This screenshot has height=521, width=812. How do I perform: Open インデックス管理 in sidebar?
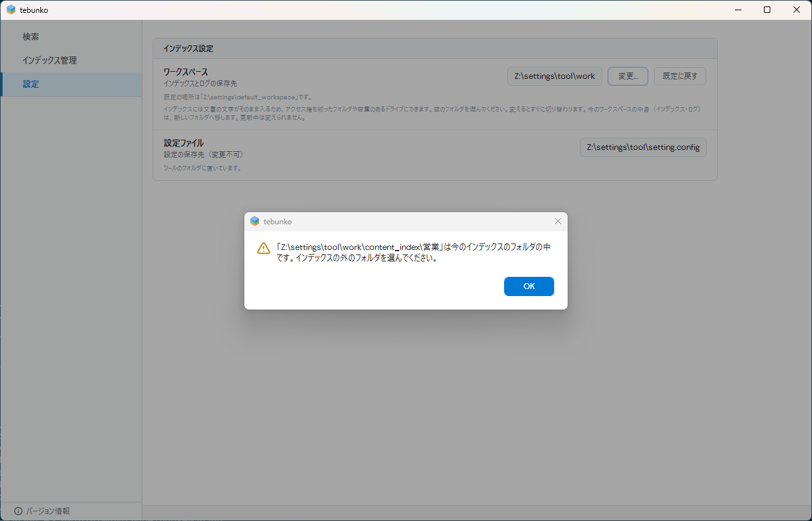coord(71,60)
